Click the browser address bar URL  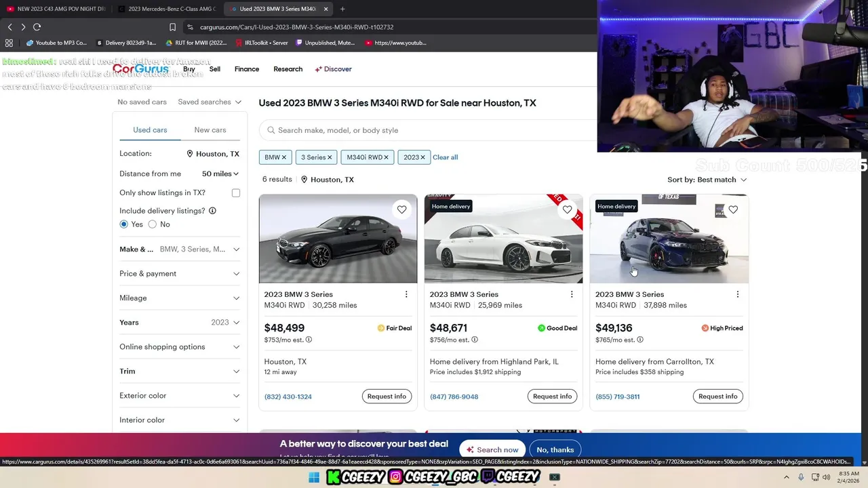click(x=297, y=27)
